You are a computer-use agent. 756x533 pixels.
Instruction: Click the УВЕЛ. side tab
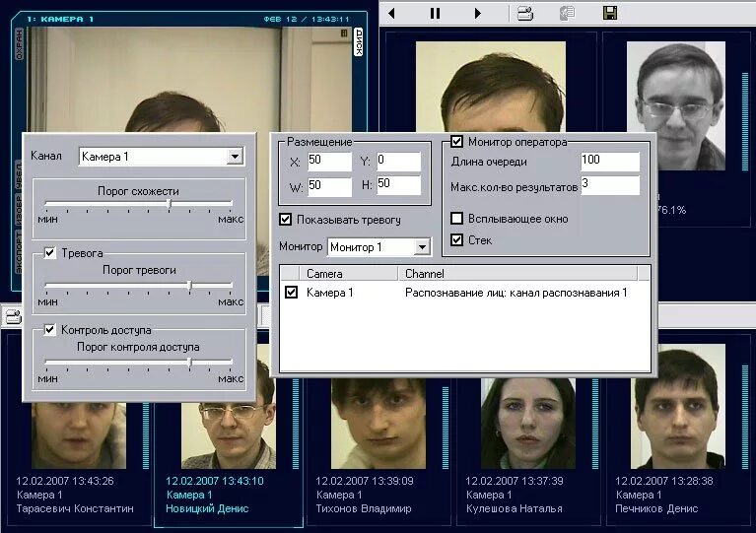pos(19,176)
